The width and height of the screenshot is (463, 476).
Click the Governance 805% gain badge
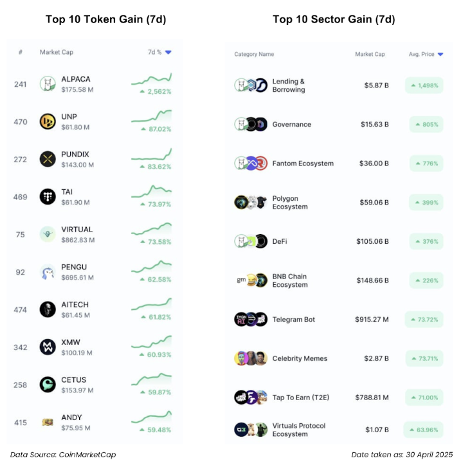(426, 124)
